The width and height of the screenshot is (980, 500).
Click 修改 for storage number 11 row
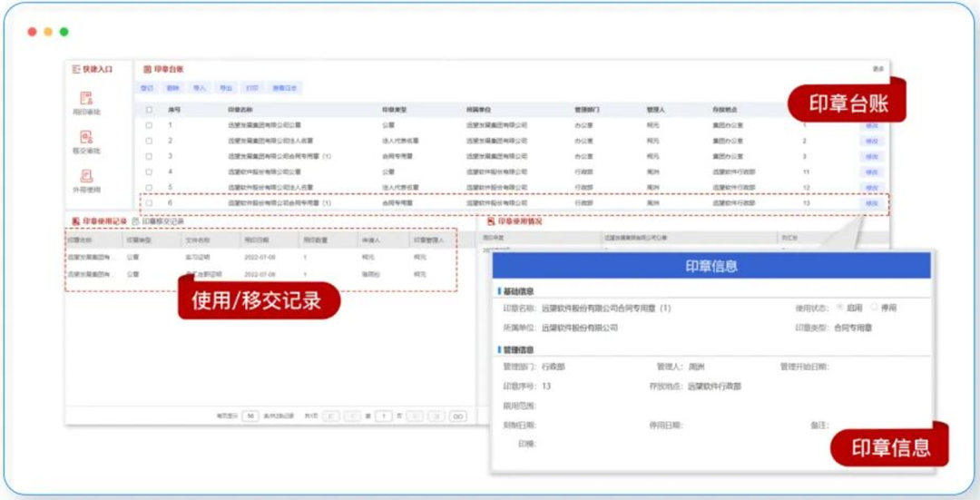872,172
